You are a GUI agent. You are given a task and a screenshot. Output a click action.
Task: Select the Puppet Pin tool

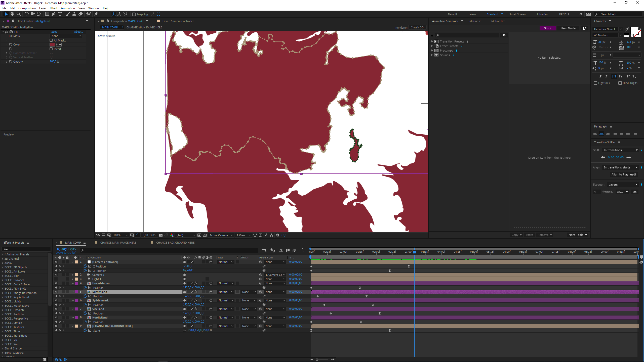pyautogui.click(x=96, y=14)
